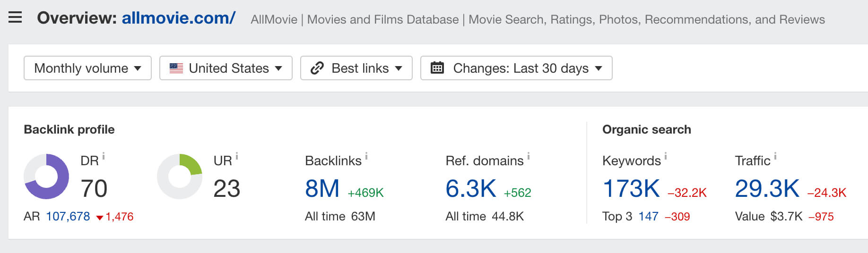Open Changes: Last 30 days dropdown

tap(516, 68)
